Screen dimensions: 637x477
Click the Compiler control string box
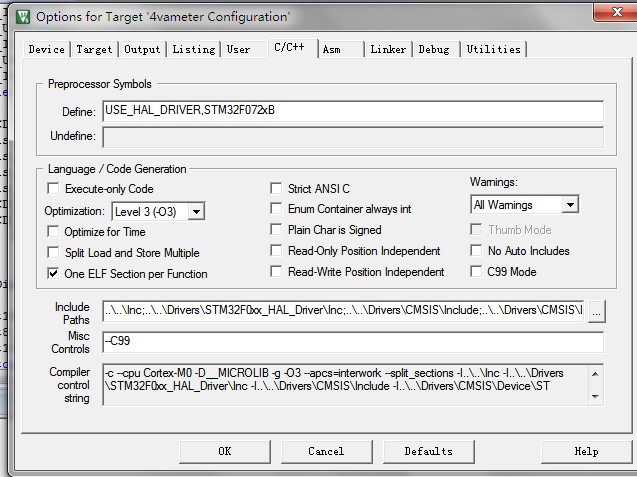(x=353, y=384)
